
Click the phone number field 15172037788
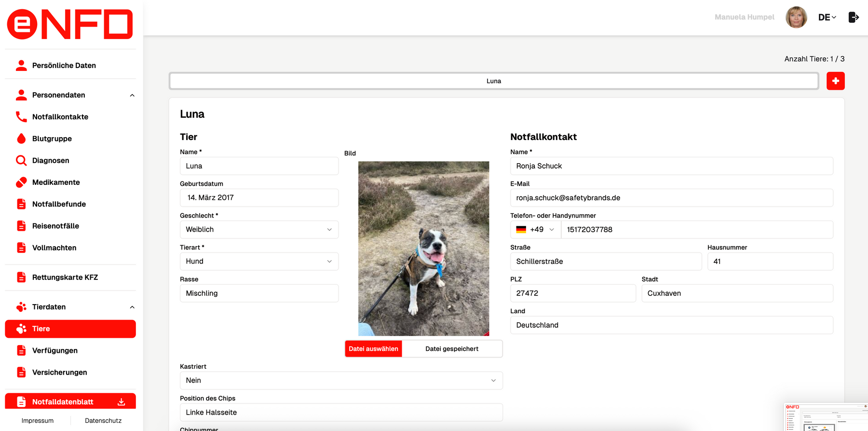697,230
